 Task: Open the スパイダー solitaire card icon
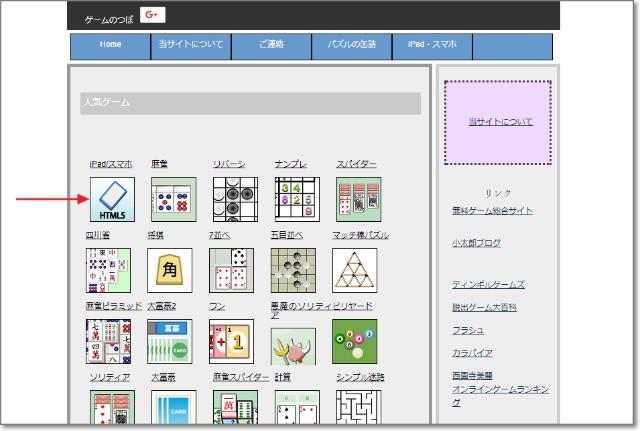click(x=358, y=199)
